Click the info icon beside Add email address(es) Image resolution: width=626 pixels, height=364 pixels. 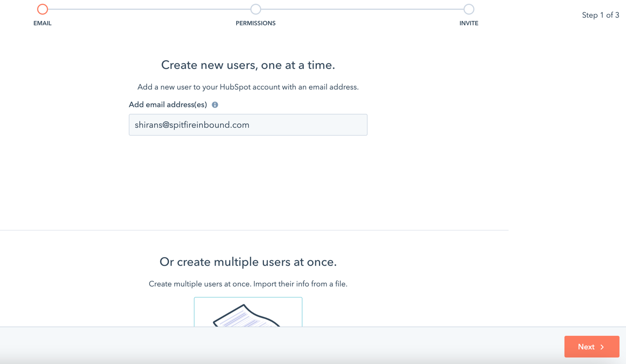[x=214, y=104]
